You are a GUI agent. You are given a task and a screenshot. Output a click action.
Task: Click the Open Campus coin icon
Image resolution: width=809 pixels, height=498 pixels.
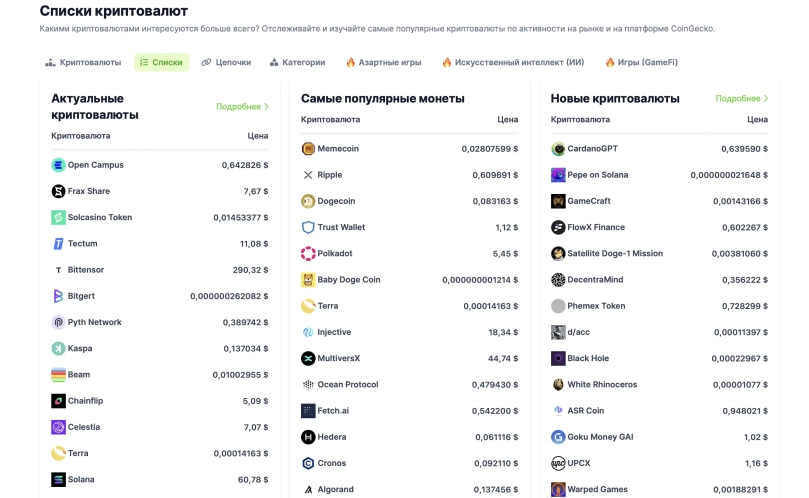click(58, 165)
